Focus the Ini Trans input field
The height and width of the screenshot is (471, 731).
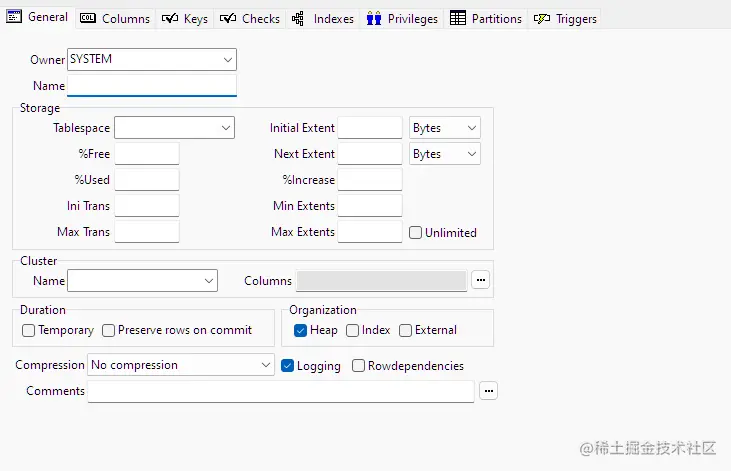point(147,206)
